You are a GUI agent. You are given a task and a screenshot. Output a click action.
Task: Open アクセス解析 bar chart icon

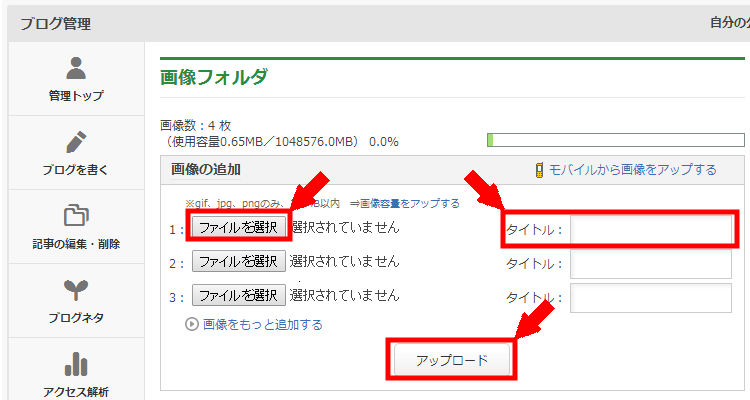tap(76, 364)
